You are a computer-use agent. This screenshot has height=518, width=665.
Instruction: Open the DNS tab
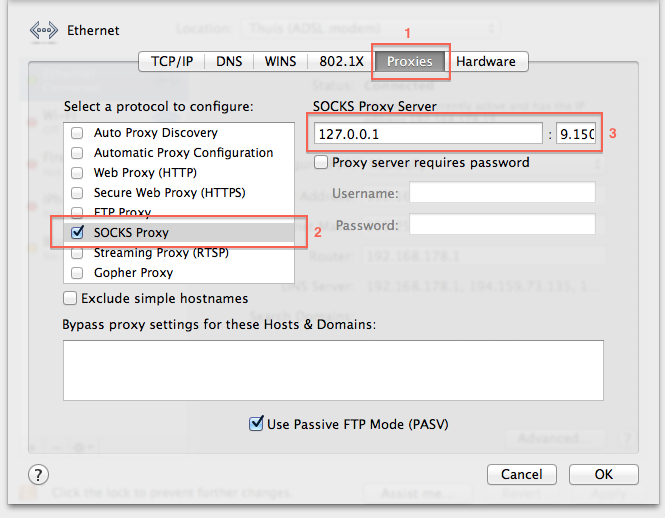coord(229,62)
